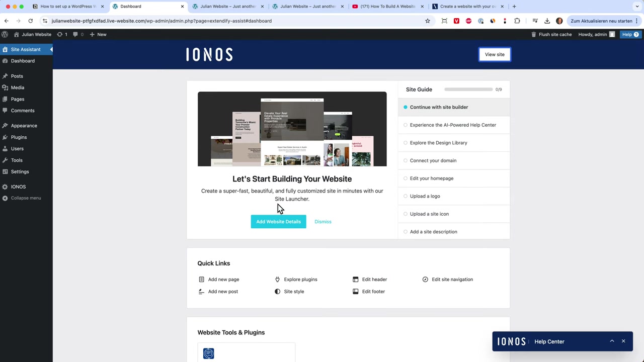Select Continue with site builder step
This screenshot has height=362, width=644.
(x=454, y=107)
